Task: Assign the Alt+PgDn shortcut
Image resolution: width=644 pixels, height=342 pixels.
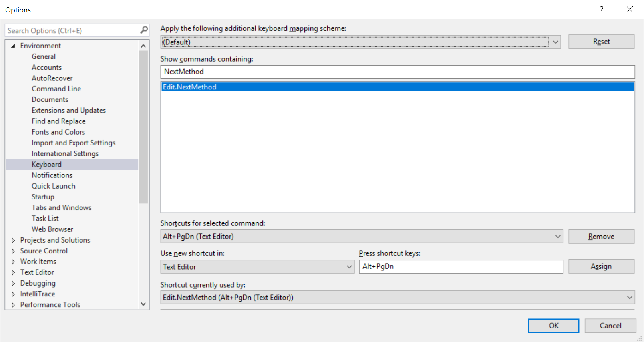Action: pyautogui.click(x=601, y=266)
